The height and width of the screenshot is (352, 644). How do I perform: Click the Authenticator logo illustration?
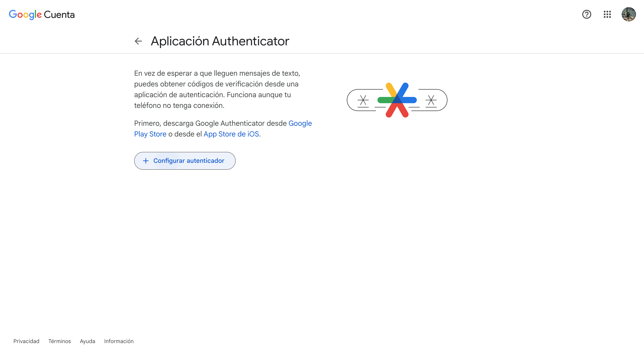pyautogui.click(x=397, y=100)
